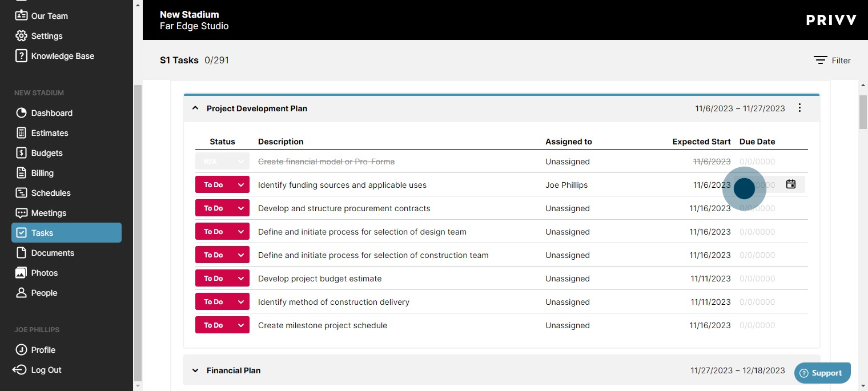Click the PRIVV logo
Viewport: 868px width, 391px height.
831,20
